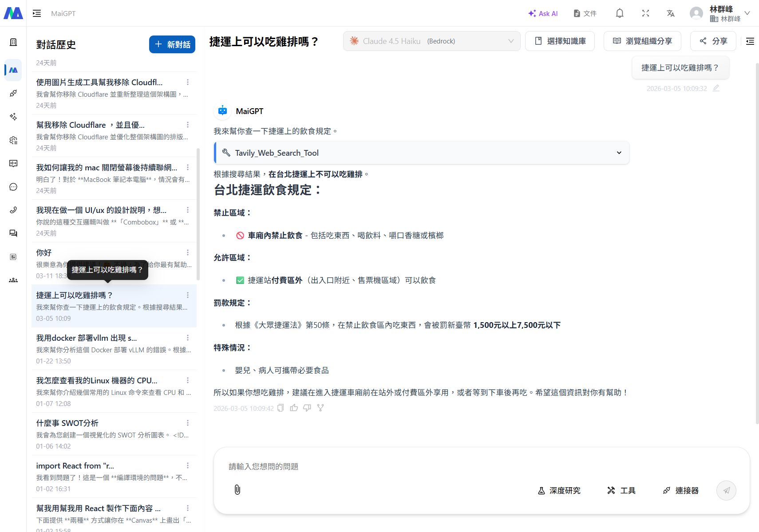Viewport: 759px width, 532px height.
Task: Click the 分享 share button
Action: point(713,41)
